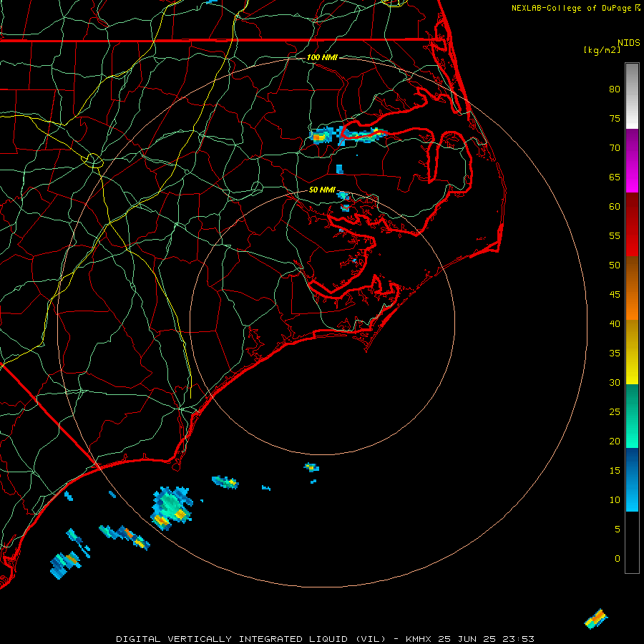Click the NIDS label above the scale
644x644 pixels.
[629, 43]
